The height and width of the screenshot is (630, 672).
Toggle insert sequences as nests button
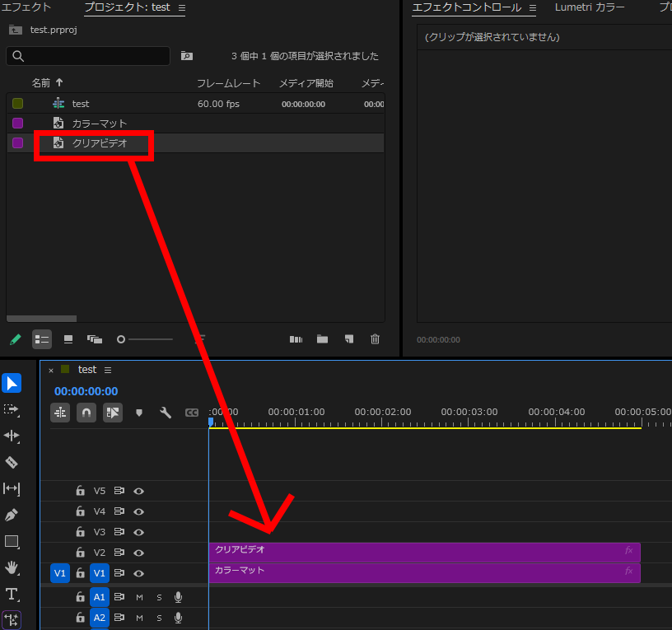[60, 413]
